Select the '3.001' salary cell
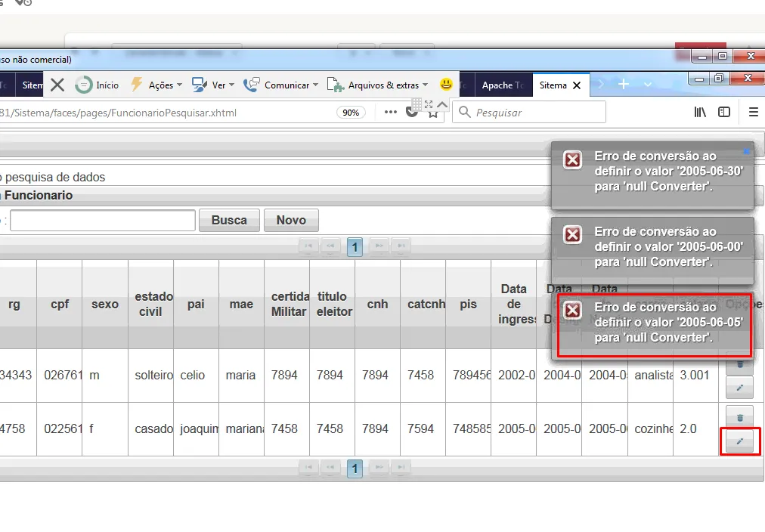 point(695,376)
